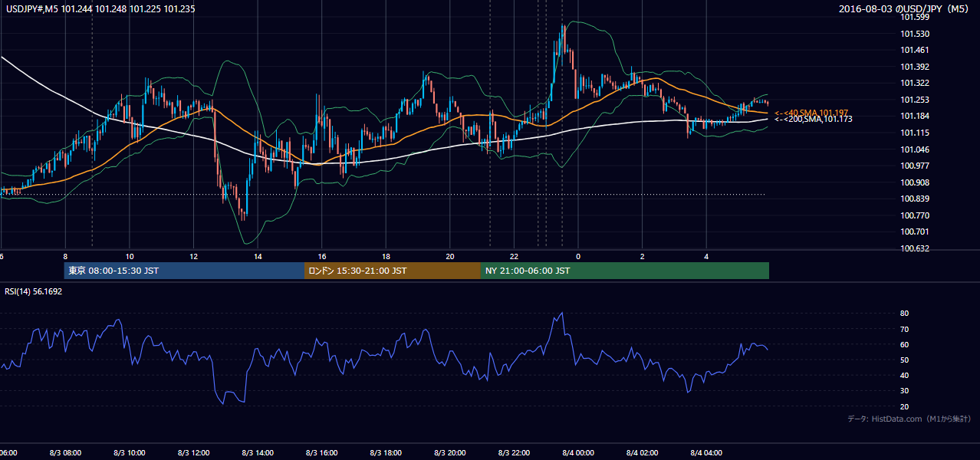The width and height of the screenshot is (980, 460).
Task: Click price axis label 101.322
Action: [x=914, y=84]
